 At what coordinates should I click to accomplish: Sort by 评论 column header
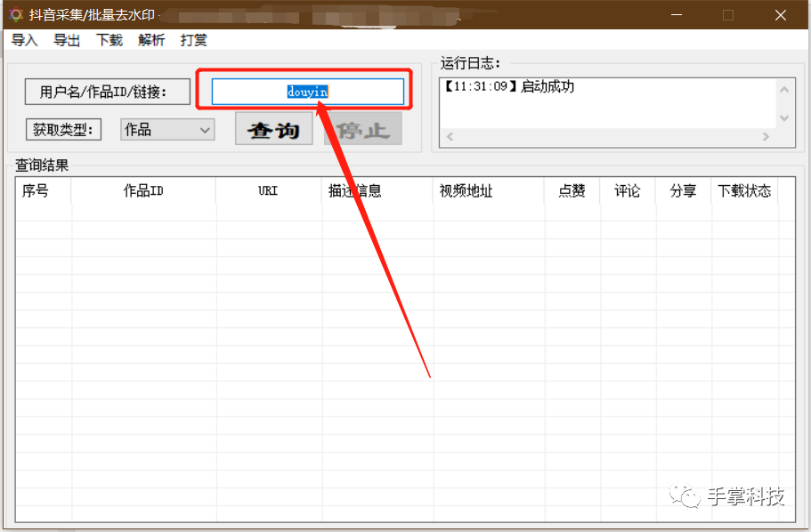pyautogui.click(x=628, y=190)
